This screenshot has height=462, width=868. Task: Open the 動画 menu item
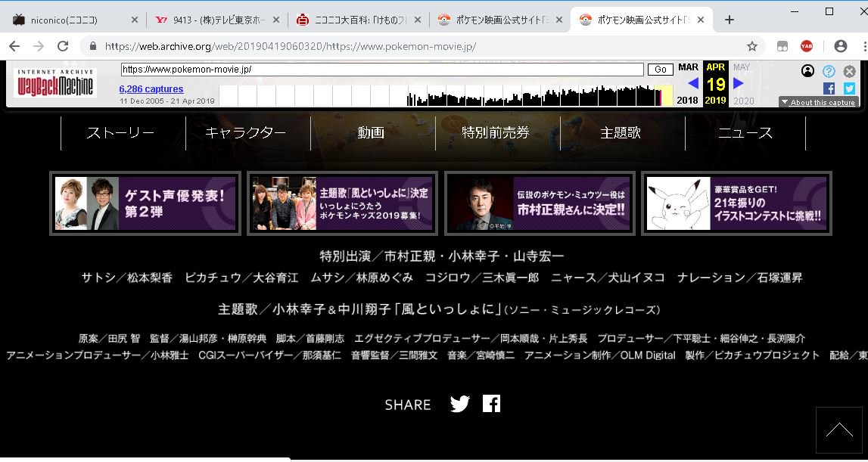[370, 133]
